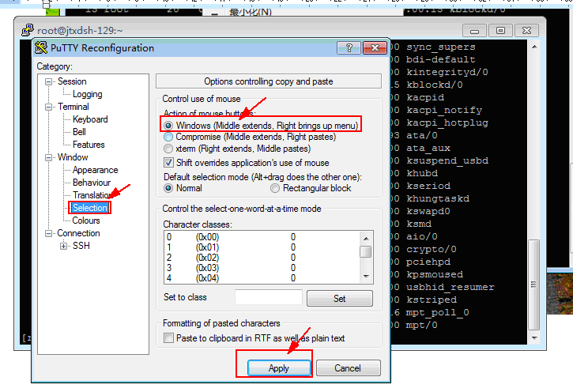The image size is (573, 392).
Task: Click the PuTTY icon in Reconfiguration title bar
Action: pos(41,48)
